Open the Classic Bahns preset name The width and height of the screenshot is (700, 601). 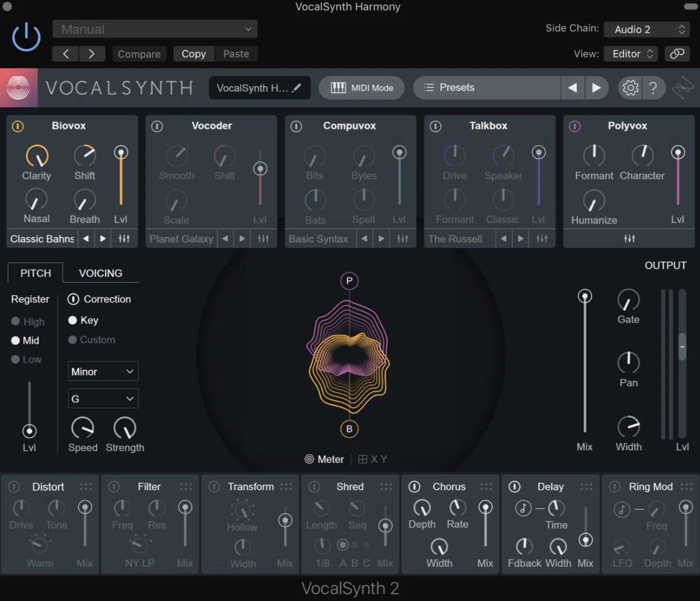click(x=42, y=239)
